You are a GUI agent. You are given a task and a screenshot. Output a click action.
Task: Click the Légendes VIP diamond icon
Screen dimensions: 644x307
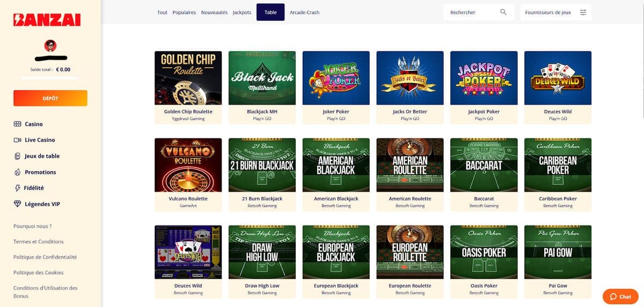click(18, 204)
